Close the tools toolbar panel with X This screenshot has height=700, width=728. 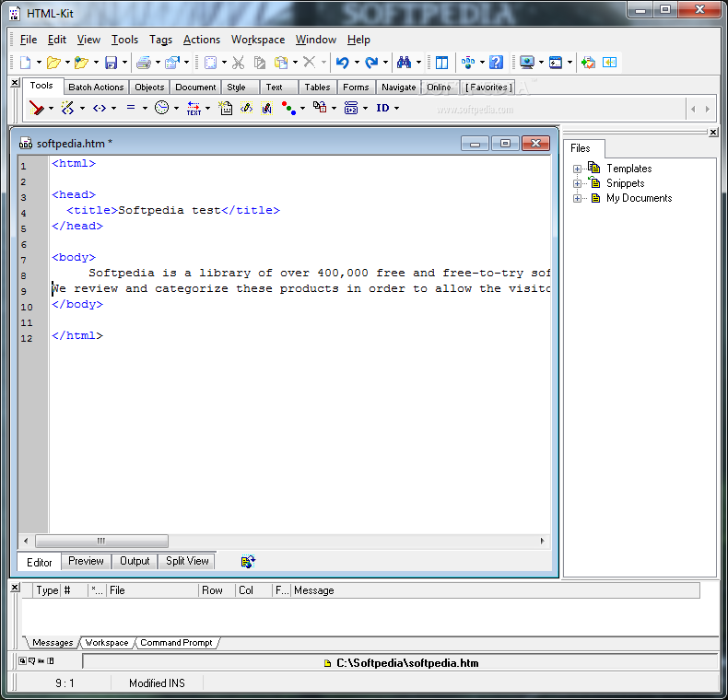15,83
